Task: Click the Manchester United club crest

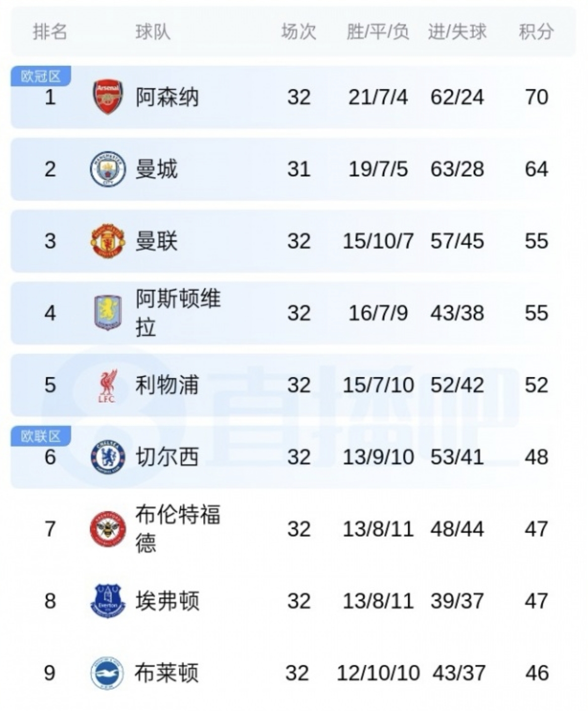Action: tap(108, 241)
